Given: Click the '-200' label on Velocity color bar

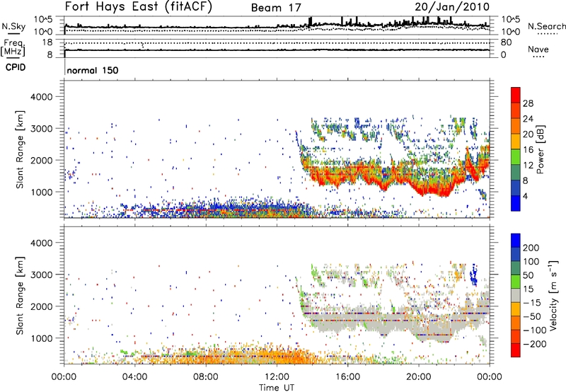Looking at the screenshot, I should pos(534,344).
